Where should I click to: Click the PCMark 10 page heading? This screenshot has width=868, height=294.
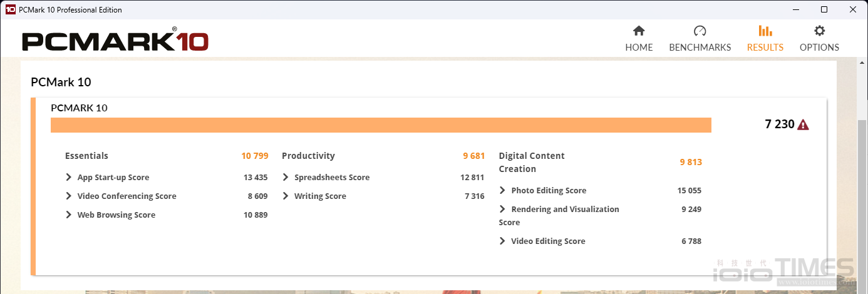pos(61,83)
